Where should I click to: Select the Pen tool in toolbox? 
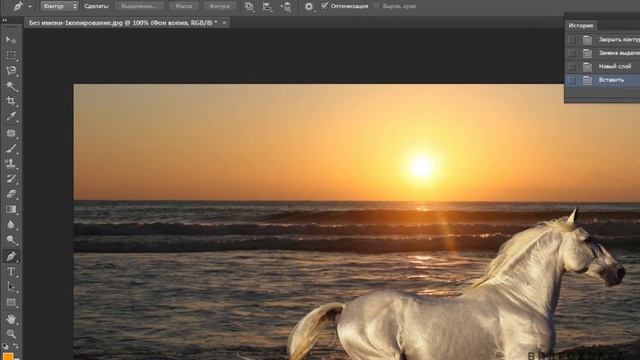point(11,256)
